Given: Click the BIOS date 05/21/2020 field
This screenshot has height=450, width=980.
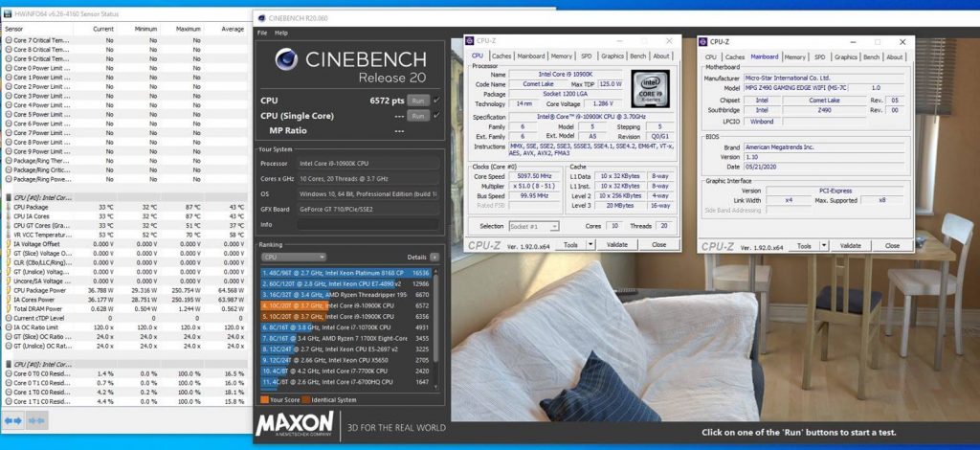Looking at the screenshot, I should pyautogui.click(x=824, y=168).
